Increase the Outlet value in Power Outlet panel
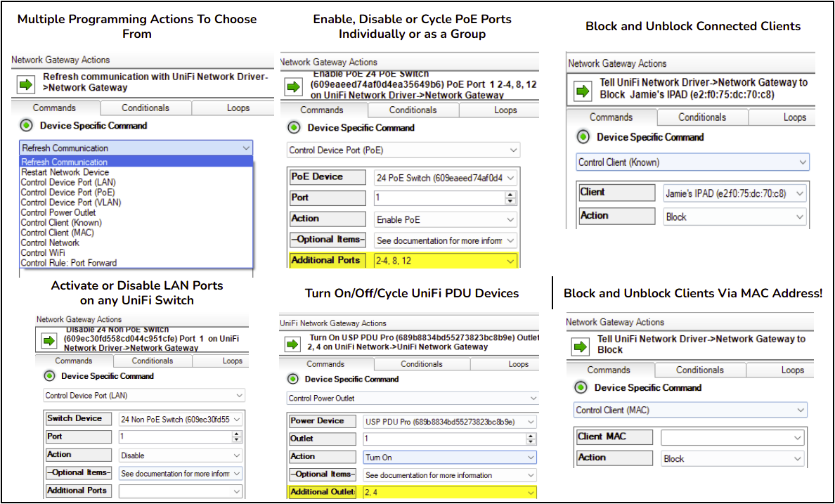Image resolution: width=835 pixels, height=504 pixels. [531, 435]
